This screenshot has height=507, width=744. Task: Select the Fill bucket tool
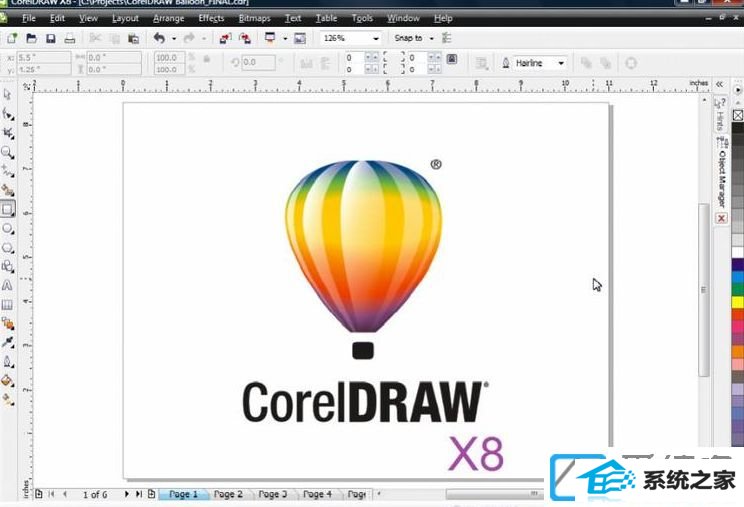8,381
